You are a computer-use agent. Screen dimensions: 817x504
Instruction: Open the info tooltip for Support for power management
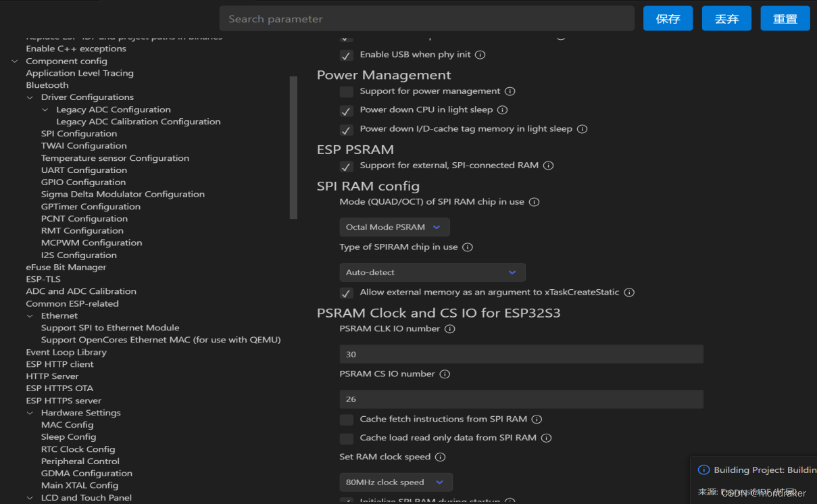(x=510, y=91)
